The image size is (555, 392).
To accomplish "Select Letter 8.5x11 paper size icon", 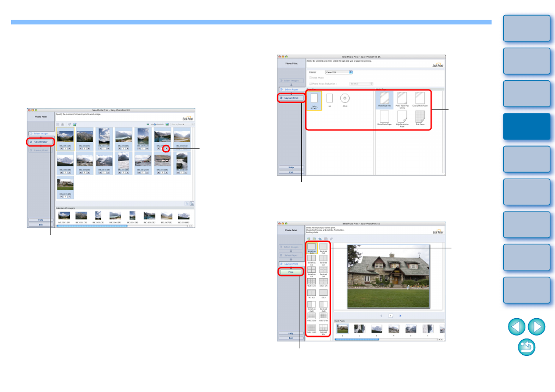I will click(314, 101).
